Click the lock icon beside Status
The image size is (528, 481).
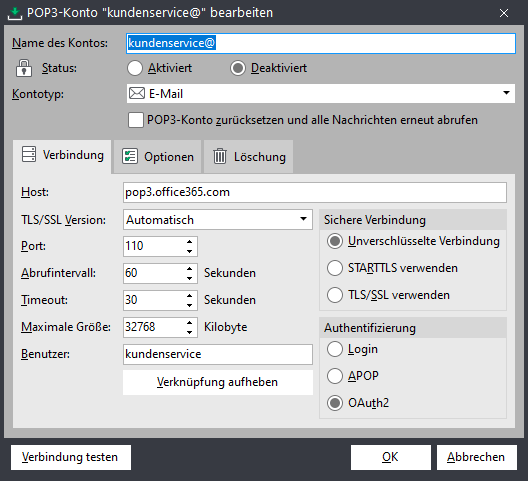point(24,68)
